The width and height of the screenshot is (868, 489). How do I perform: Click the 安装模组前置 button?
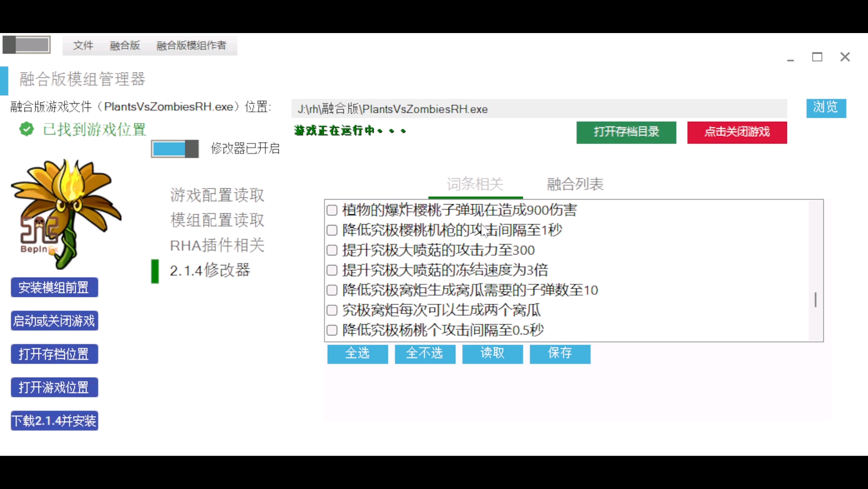(x=54, y=288)
